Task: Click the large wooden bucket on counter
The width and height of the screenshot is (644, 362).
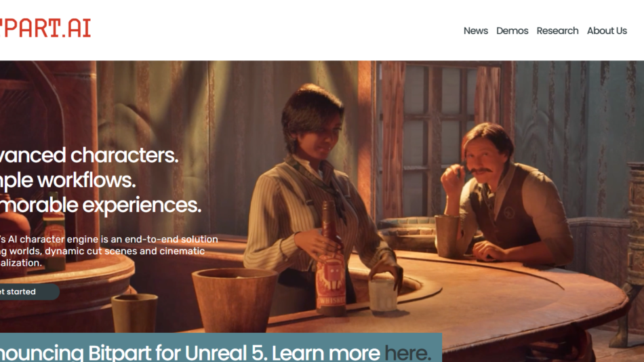Action: tap(234, 299)
